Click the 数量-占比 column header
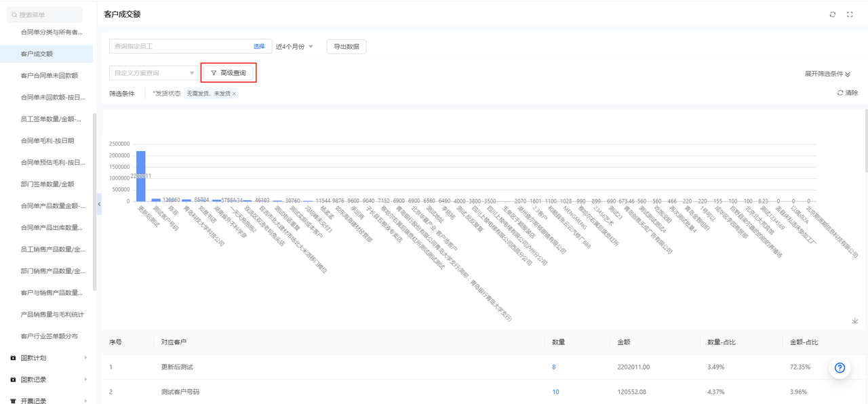Viewport: 868px width, 404px height. pyautogui.click(x=720, y=342)
